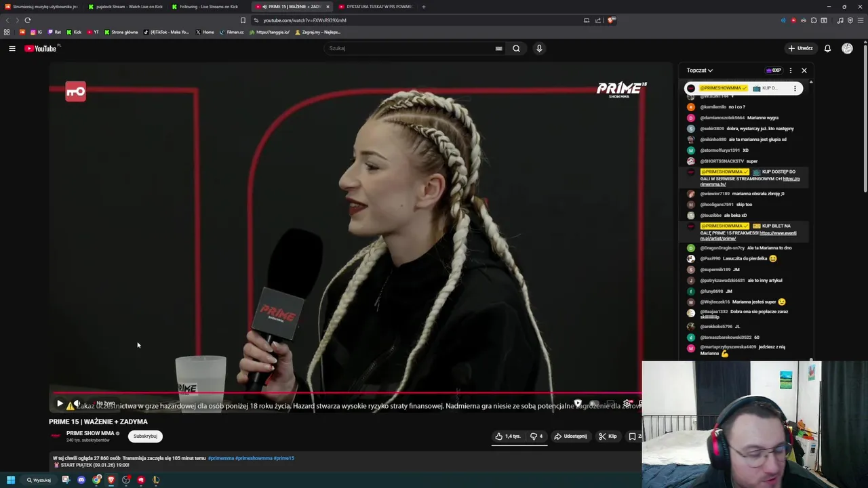This screenshot has width=868, height=488.
Task: Click the taskbar Wyszukaj search box
Action: [x=39, y=480]
